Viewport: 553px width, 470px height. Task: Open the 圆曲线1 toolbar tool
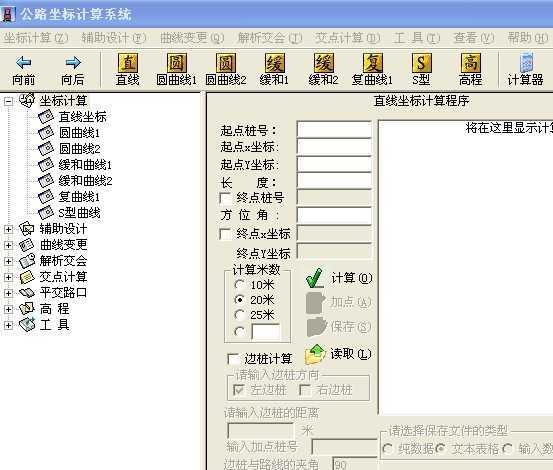click(176, 69)
